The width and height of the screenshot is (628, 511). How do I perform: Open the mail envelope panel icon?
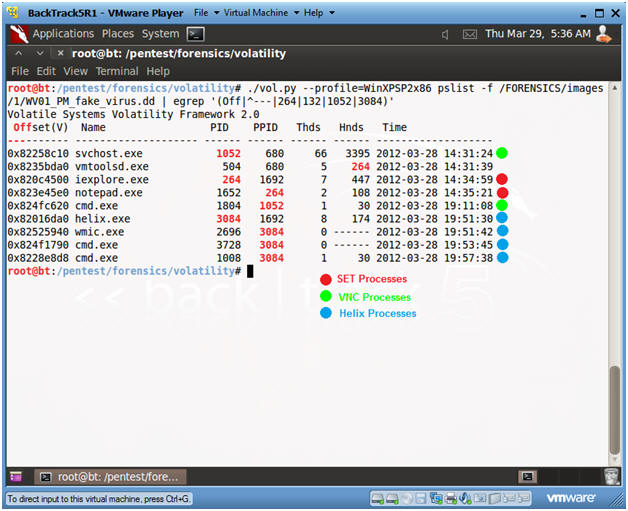[x=469, y=35]
